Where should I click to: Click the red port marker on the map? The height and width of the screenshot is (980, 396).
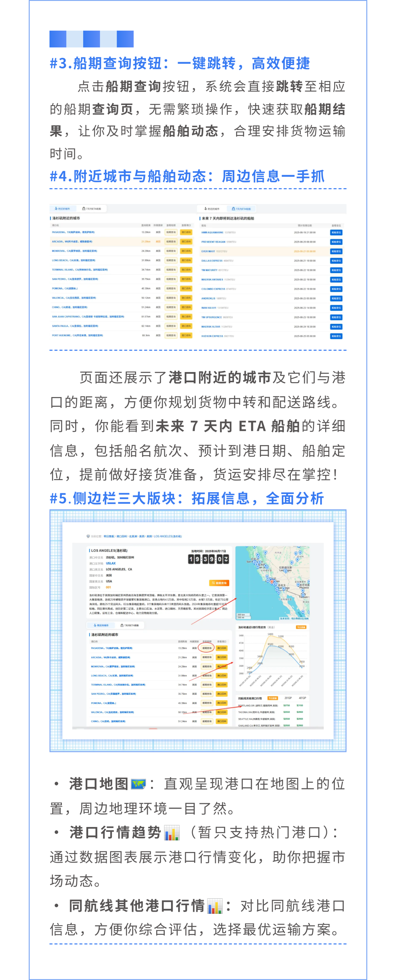[272, 582]
